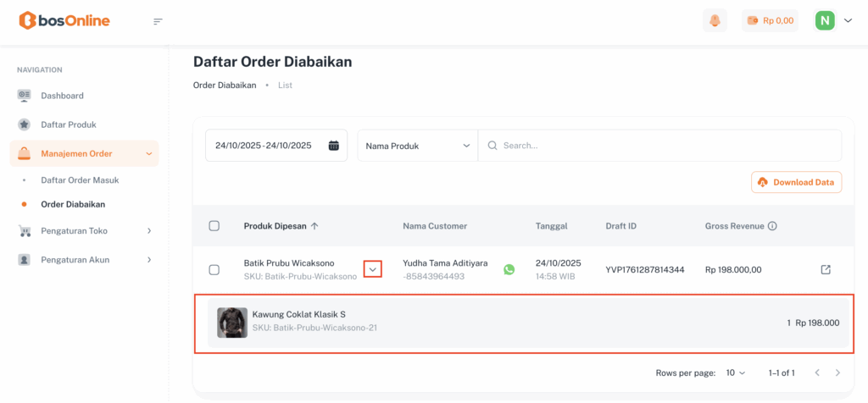Open the Nama Produk filter dropdown
Viewport: 868px width, 403px height.
pos(417,146)
